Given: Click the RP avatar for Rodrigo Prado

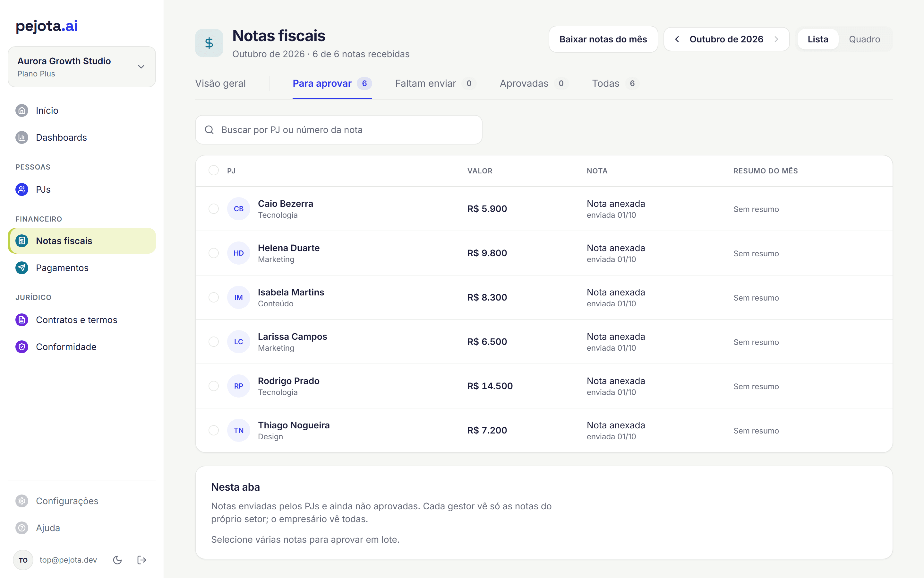Looking at the screenshot, I should point(239,386).
